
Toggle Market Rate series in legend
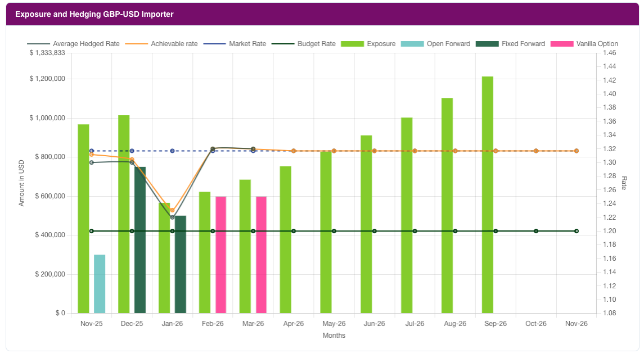235,44
